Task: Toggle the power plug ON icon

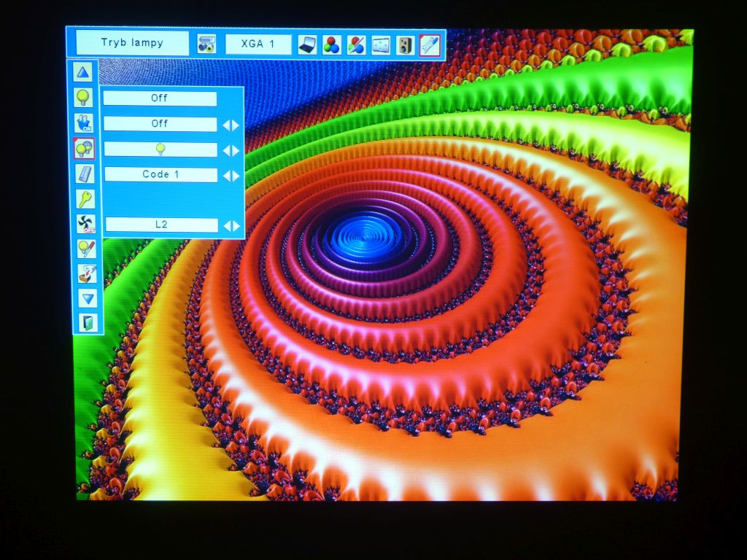Action: pyautogui.click(x=84, y=122)
